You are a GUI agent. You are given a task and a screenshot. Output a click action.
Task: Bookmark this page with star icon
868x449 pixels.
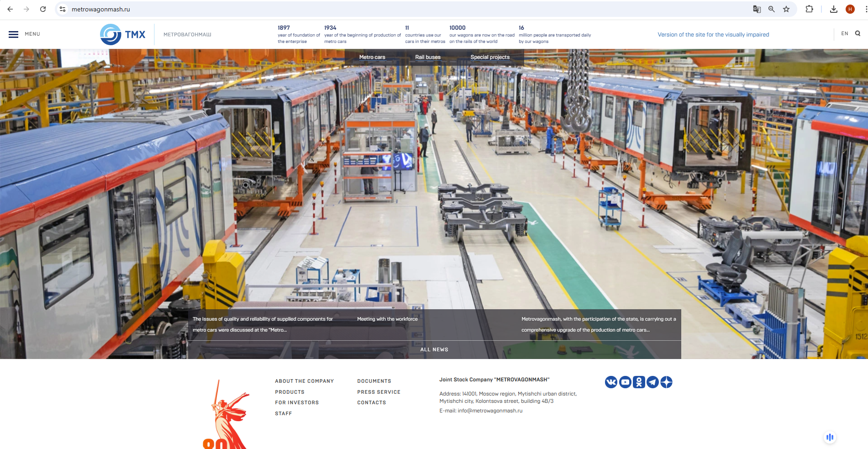[786, 9]
